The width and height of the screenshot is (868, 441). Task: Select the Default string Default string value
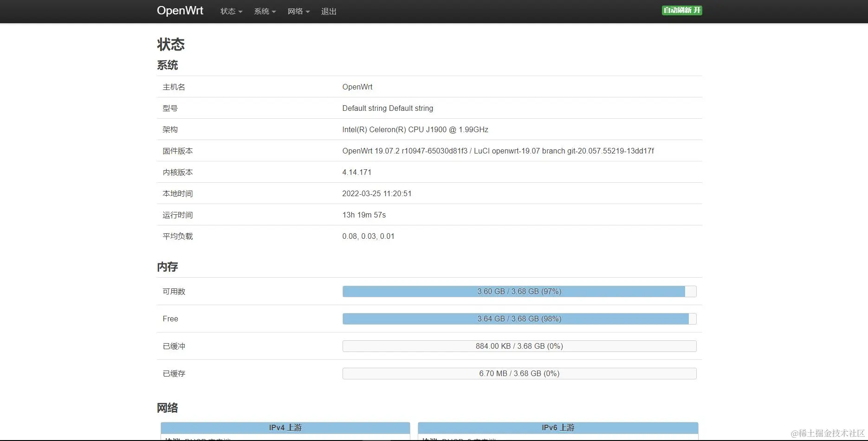388,108
